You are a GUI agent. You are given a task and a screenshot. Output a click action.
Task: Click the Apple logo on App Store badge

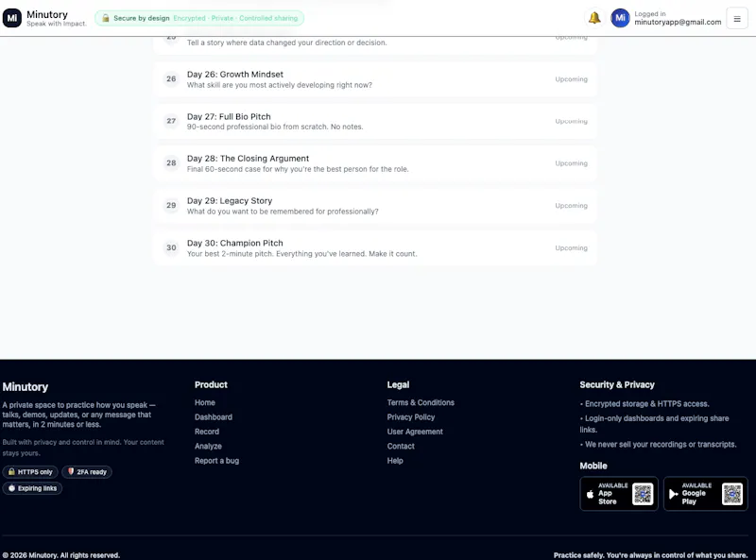click(590, 494)
